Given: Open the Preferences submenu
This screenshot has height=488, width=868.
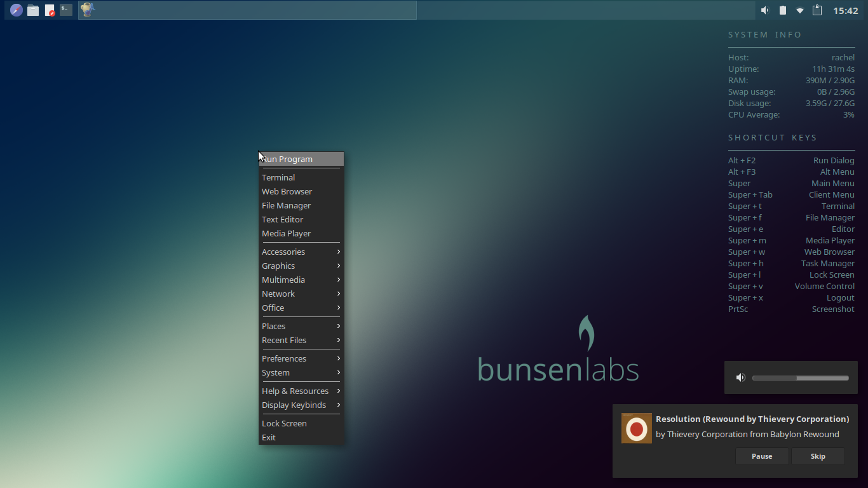Looking at the screenshot, I should pos(301,358).
